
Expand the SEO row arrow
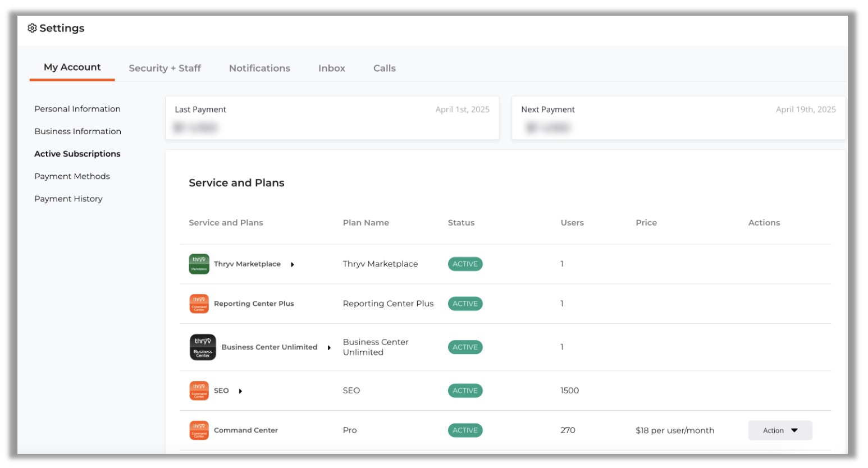[x=240, y=391]
